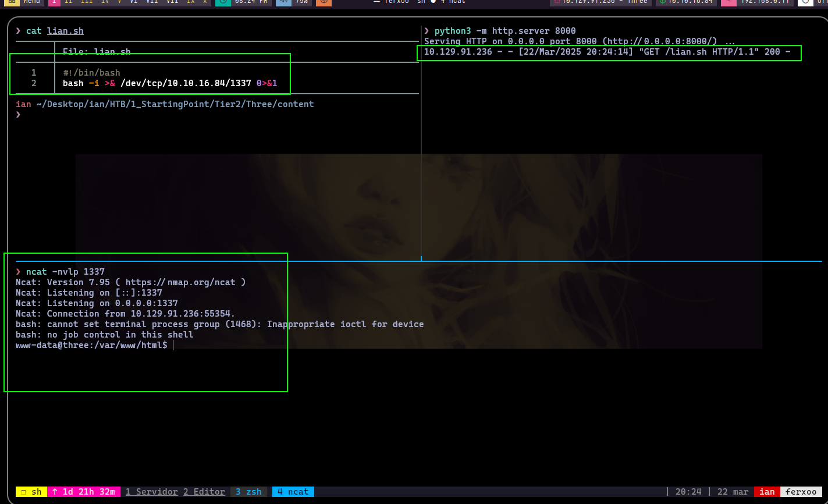The height and width of the screenshot is (504, 828).
Task: Click the File: lian.sh header text
Action: [x=97, y=52]
